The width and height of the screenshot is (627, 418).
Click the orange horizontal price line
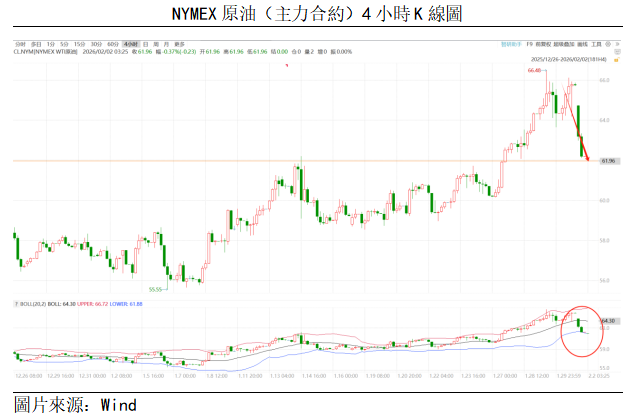click(300, 160)
